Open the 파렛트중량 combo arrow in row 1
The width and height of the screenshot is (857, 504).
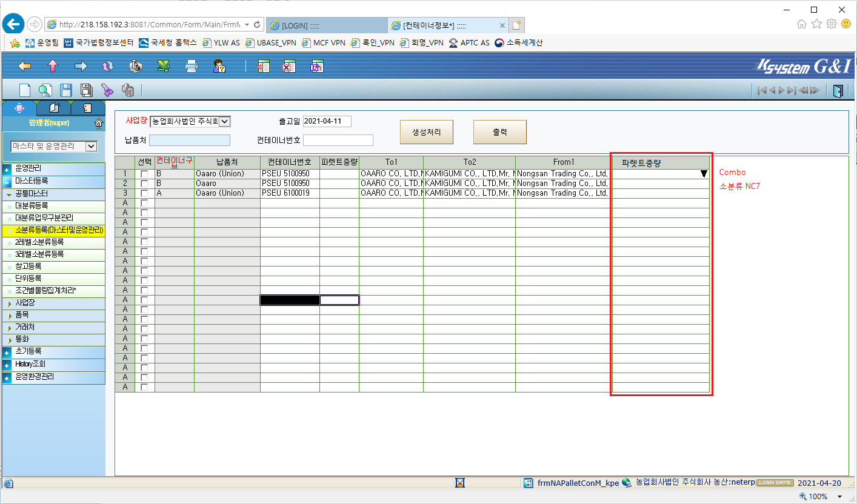point(704,174)
